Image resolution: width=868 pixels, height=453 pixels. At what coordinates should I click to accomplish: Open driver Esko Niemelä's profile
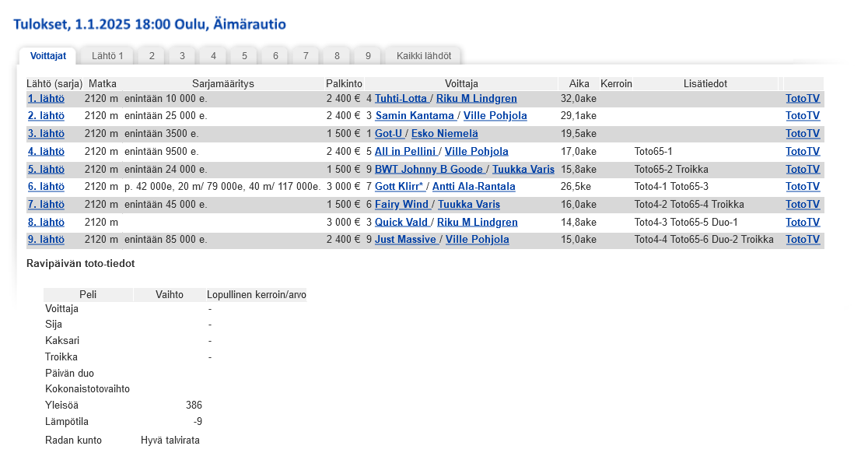click(x=444, y=134)
